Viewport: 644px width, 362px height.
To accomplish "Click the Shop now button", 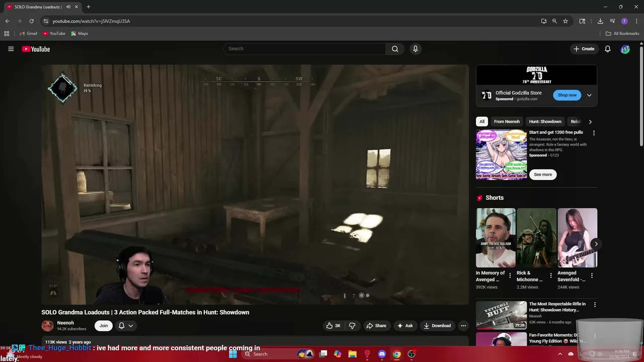I will point(567,95).
